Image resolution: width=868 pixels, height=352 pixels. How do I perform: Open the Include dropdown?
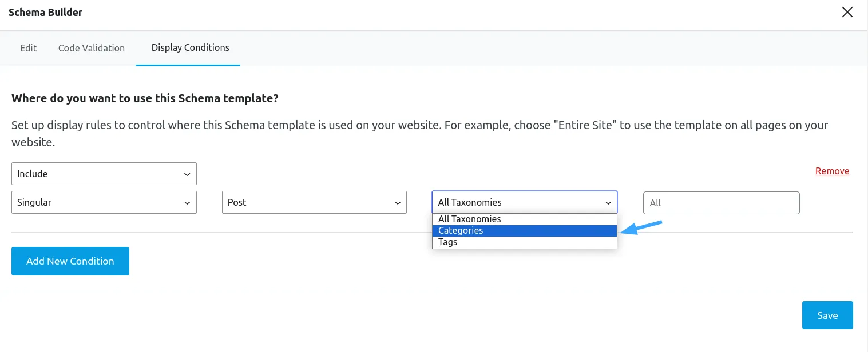[104, 174]
